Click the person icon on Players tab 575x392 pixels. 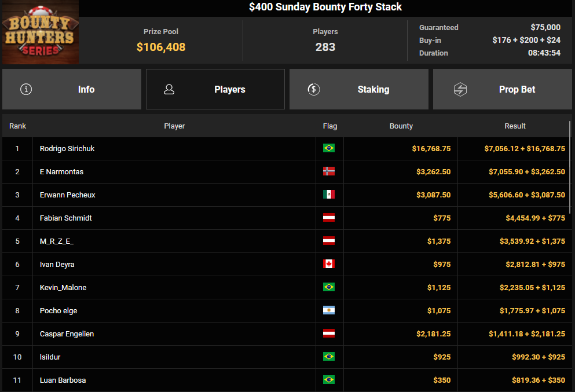[169, 89]
